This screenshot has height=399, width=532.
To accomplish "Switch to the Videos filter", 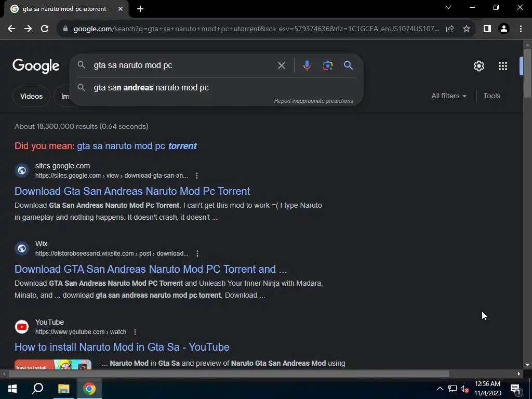I will pyautogui.click(x=31, y=96).
